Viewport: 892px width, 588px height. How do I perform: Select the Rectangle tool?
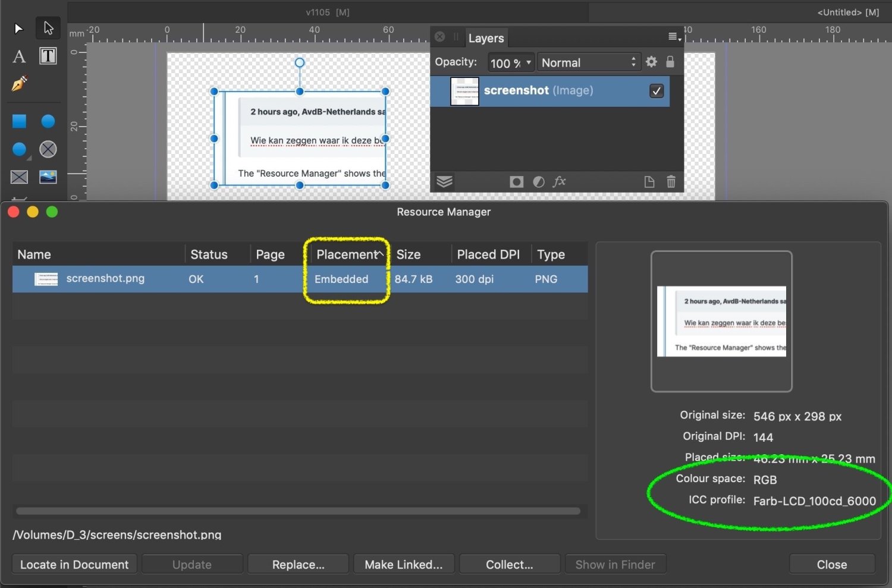[x=18, y=121]
